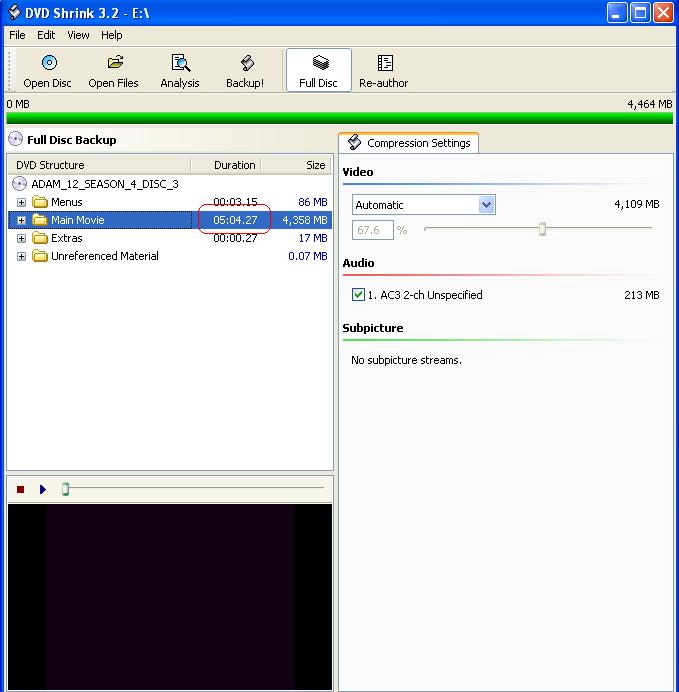Play the preview with blue triangle
Image resolution: width=679 pixels, height=692 pixels.
[x=43, y=489]
